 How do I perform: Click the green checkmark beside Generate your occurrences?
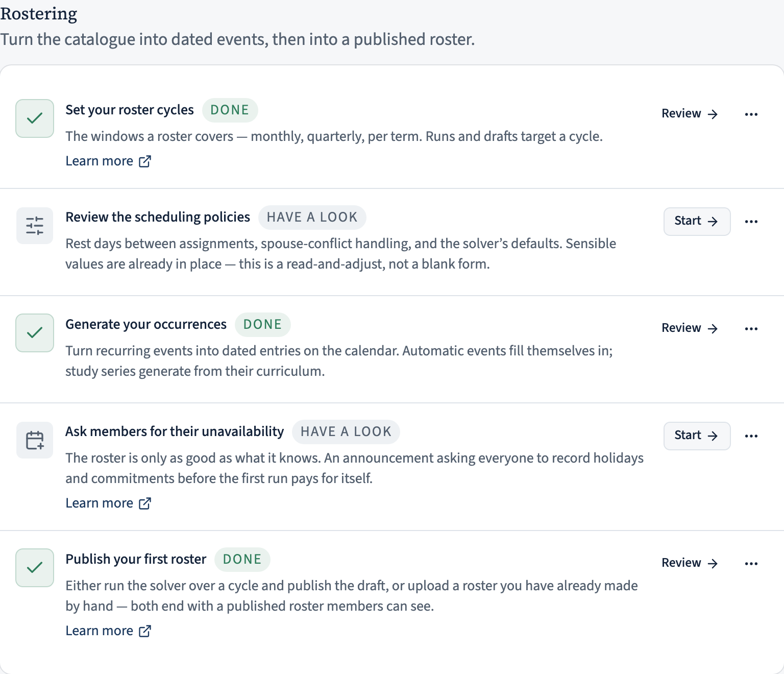tap(35, 333)
